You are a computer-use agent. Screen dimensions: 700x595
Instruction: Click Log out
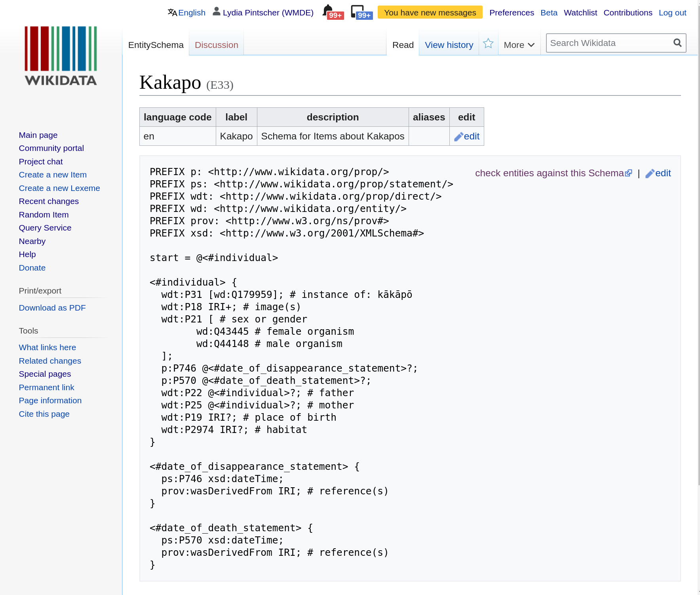pos(672,13)
